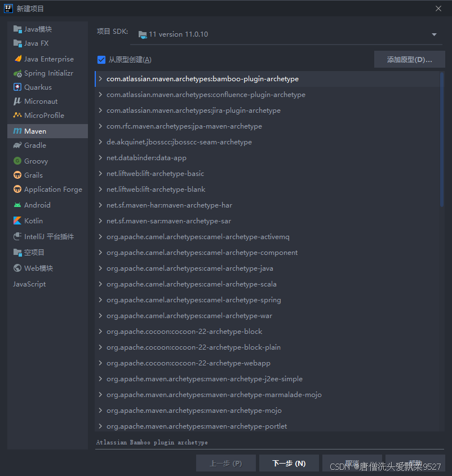Viewport: 452px width, 476px height.
Task: Click the Grails cup icon
Action: click(x=17, y=175)
